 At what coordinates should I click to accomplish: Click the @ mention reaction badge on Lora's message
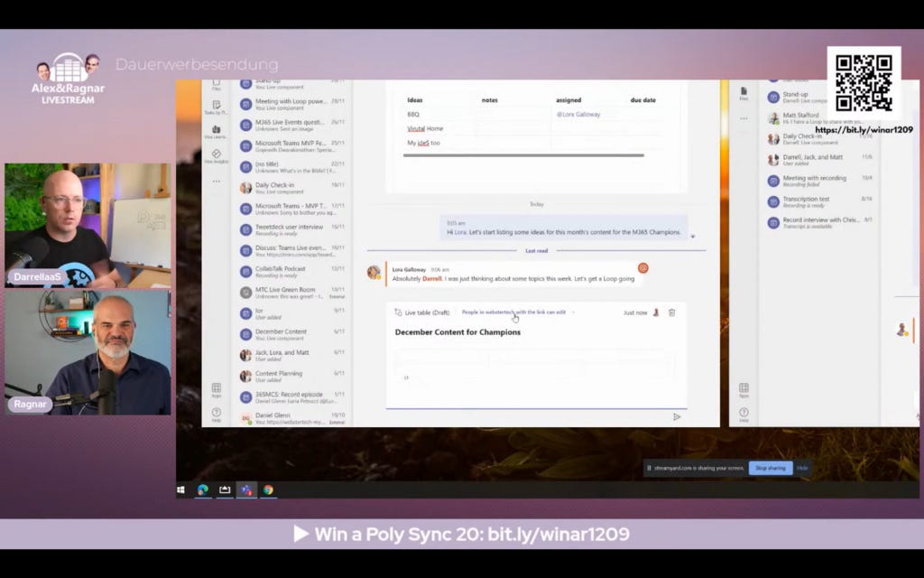tap(642, 267)
